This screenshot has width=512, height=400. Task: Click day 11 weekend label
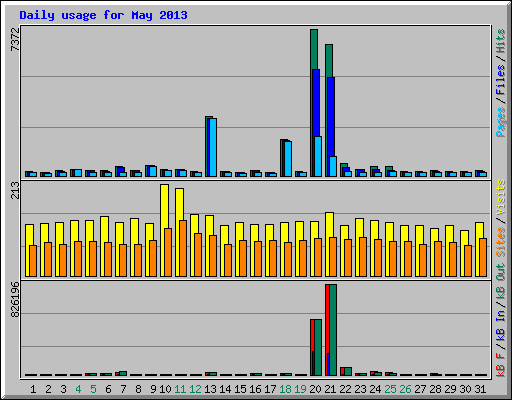coord(180,389)
